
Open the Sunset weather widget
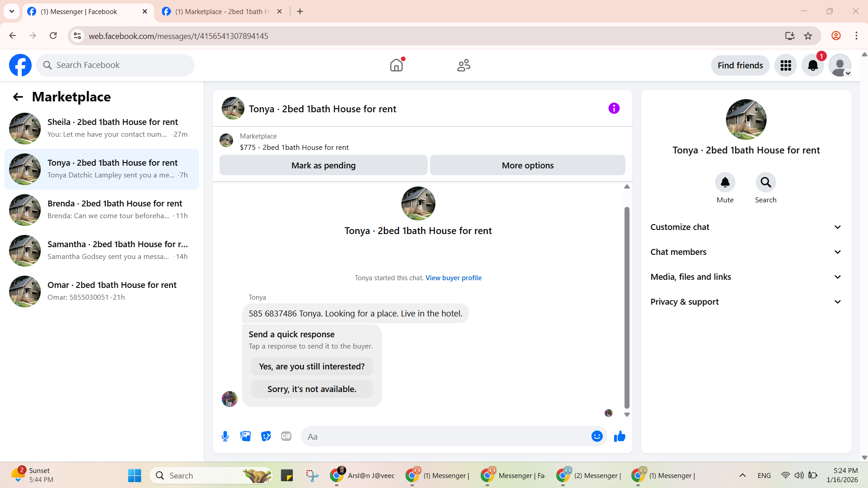(x=32, y=475)
